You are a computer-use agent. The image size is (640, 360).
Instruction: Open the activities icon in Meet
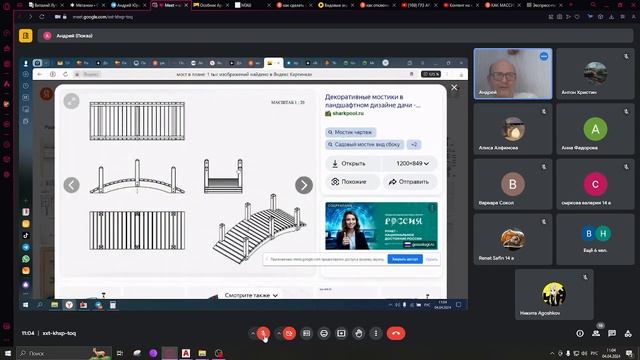pyautogui.click(x=628, y=333)
